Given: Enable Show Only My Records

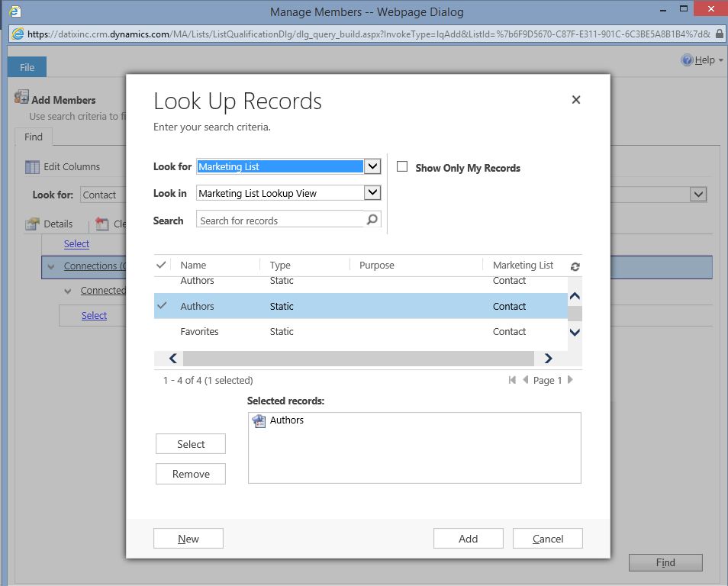Looking at the screenshot, I should click(402, 167).
